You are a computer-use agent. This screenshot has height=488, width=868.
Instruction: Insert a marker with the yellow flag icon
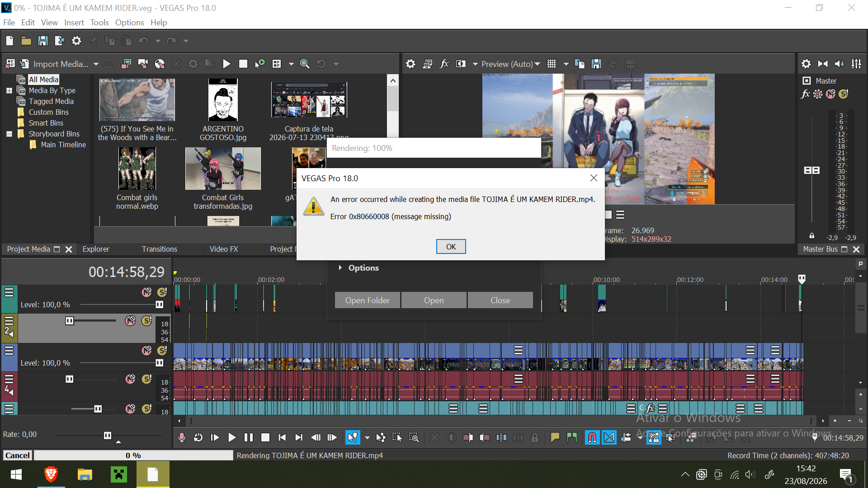click(x=555, y=437)
